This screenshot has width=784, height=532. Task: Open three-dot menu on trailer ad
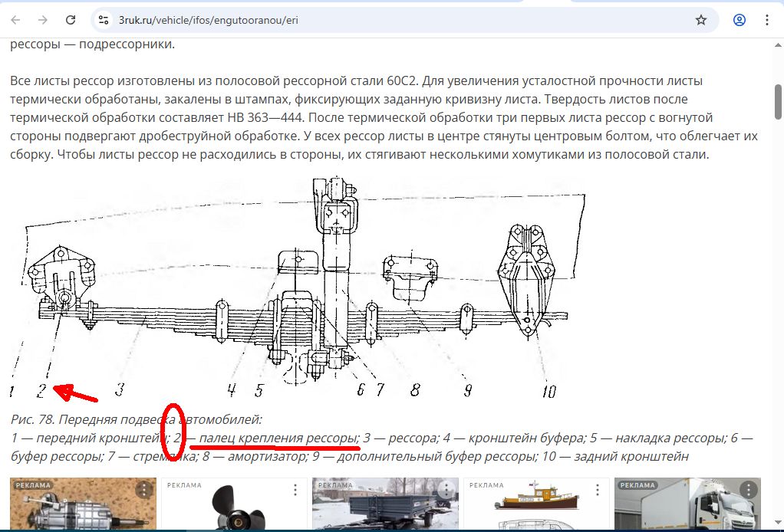pyautogui.click(x=446, y=489)
